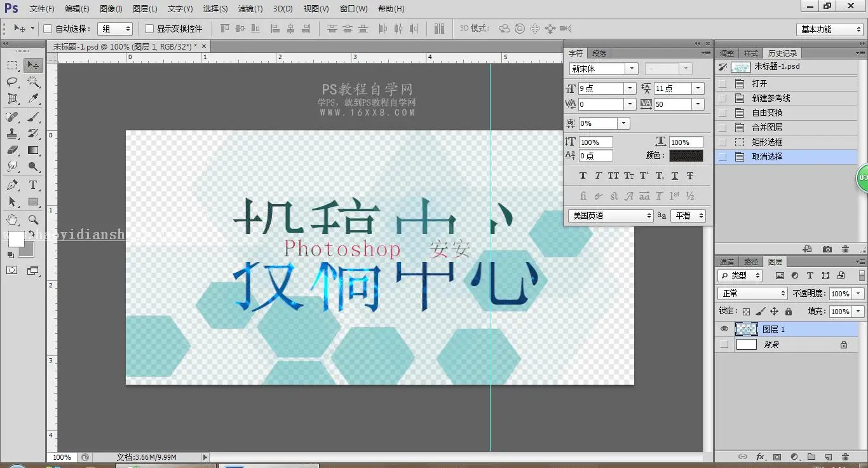Create a new group folder in Layers
The image size is (868, 468).
pyautogui.click(x=811, y=457)
